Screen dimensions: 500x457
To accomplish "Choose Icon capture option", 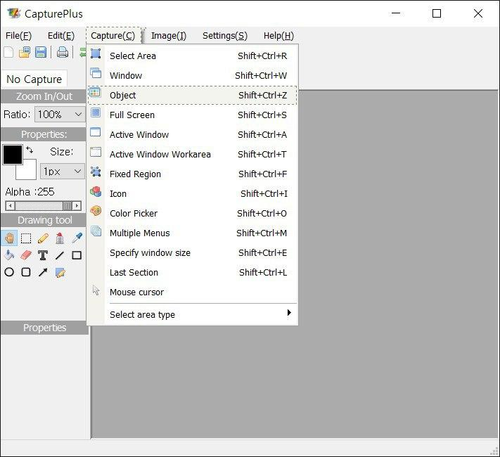I will 192,194.
